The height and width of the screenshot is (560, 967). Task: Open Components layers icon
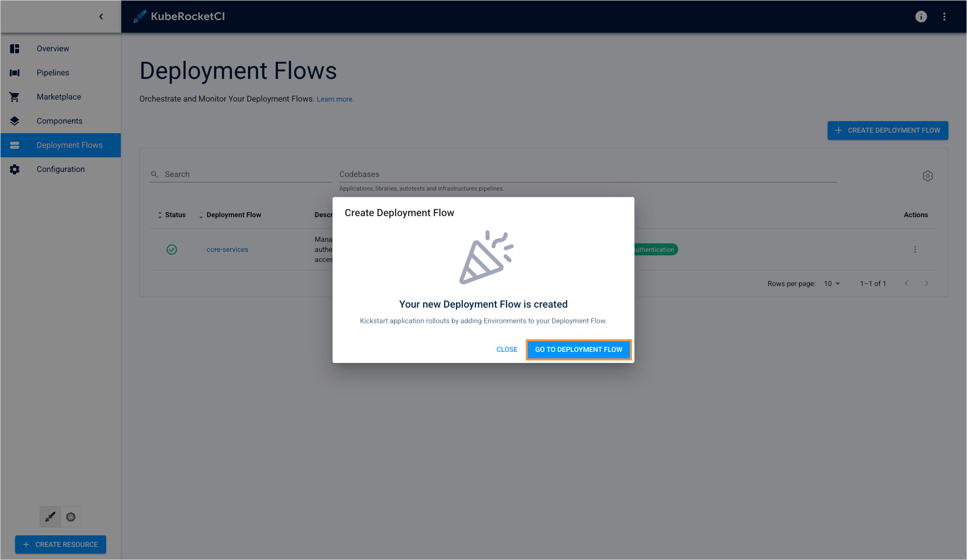coord(15,121)
